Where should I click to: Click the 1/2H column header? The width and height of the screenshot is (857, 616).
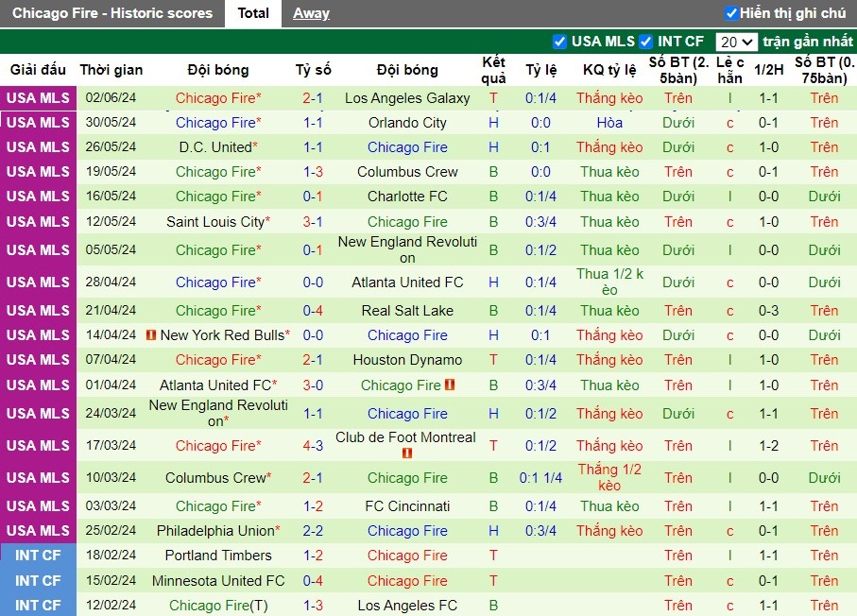(768, 70)
